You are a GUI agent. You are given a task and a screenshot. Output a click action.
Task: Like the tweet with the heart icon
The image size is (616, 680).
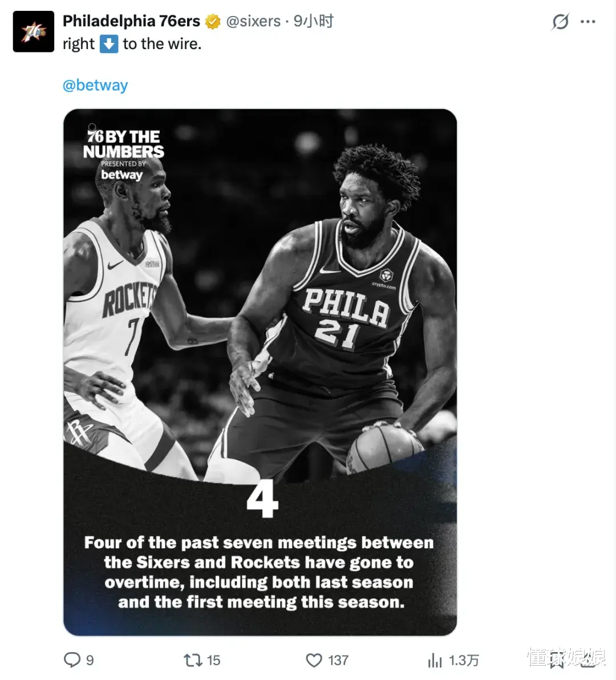(x=314, y=660)
